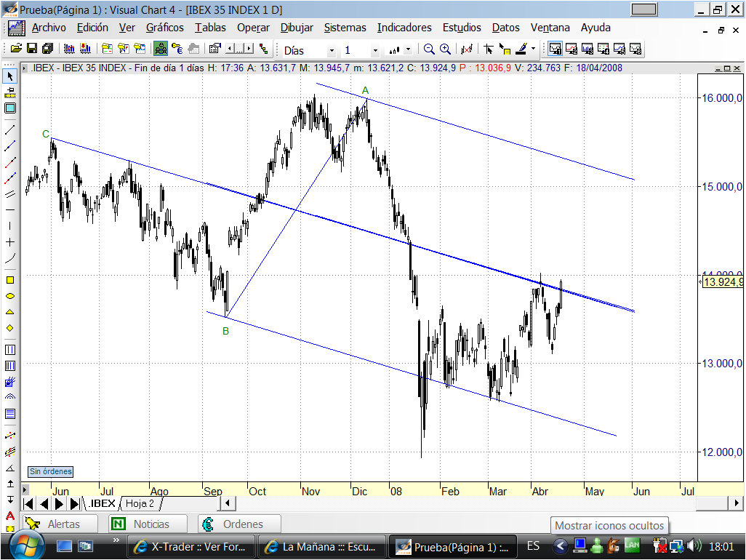The width and height of the screenshot is (746, 560).
Task: Select the yellow ellipse shape tool
Action: pos(10,296)
